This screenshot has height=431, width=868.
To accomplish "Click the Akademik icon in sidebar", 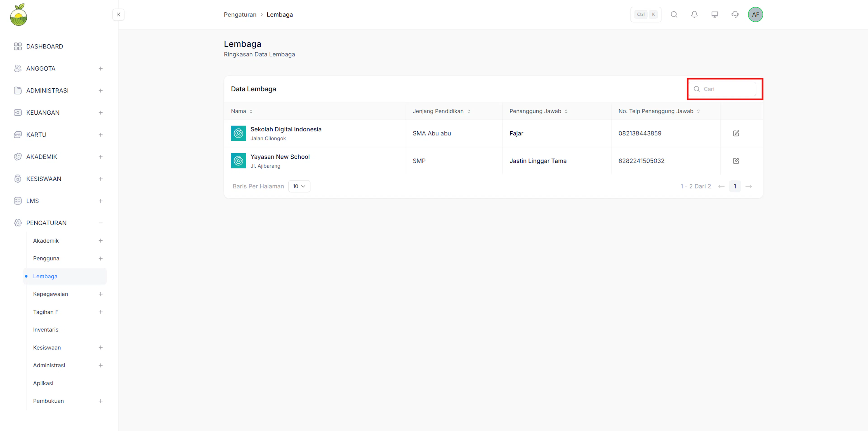I will tap(18, 157).
